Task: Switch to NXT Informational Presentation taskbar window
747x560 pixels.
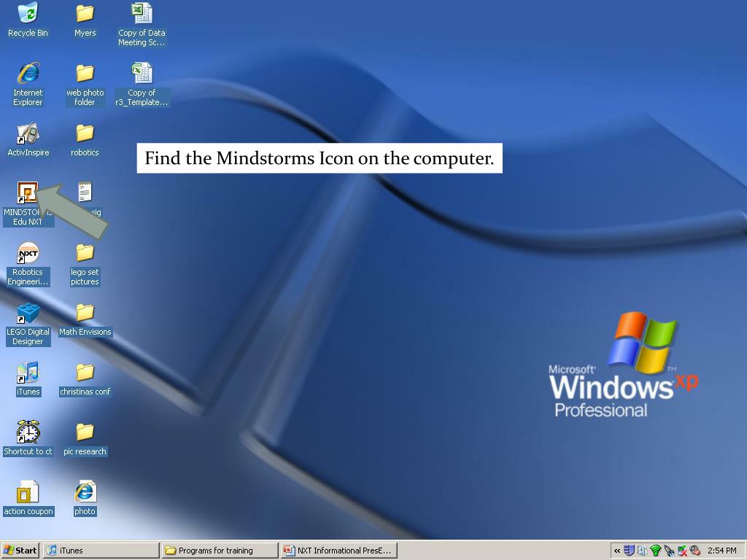Action: 338,551
